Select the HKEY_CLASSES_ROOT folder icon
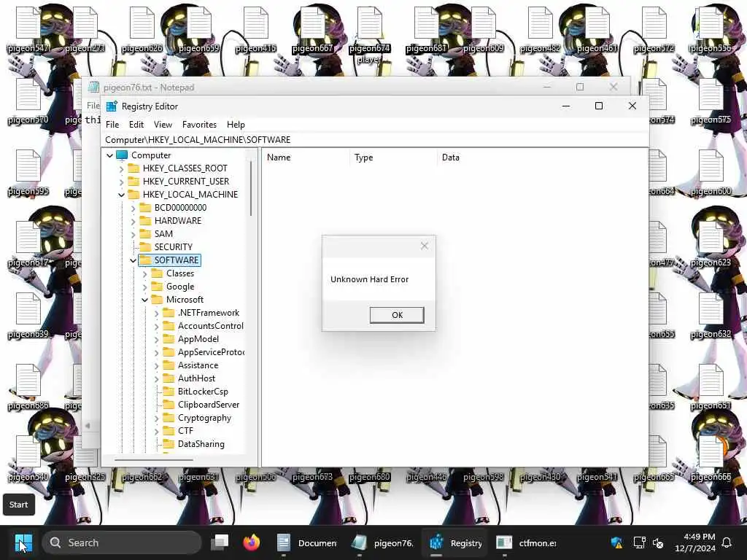 (134, 168)
